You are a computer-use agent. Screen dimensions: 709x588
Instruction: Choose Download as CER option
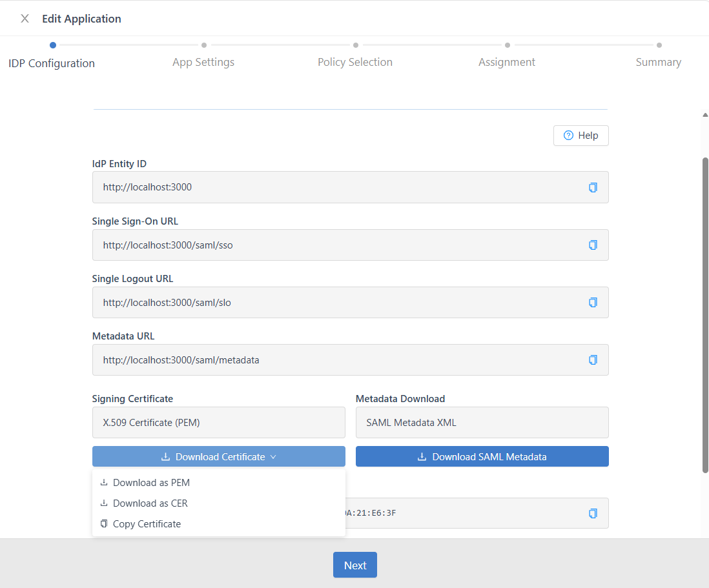[219, 503]
